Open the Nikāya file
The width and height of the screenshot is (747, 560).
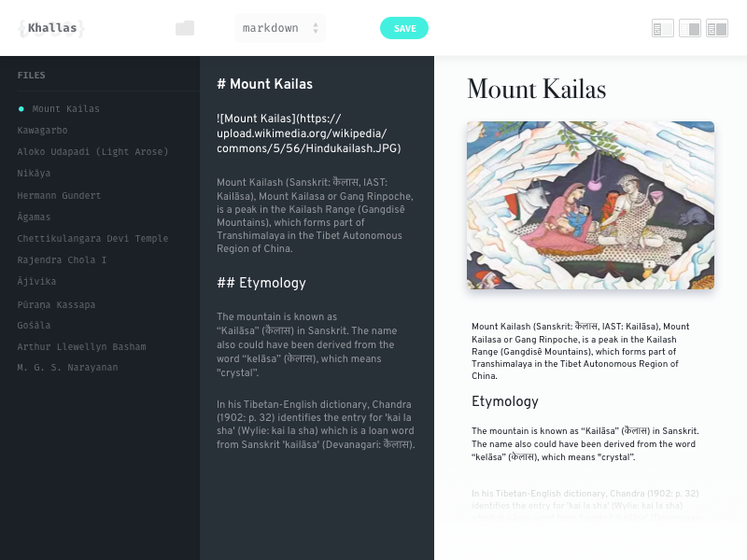click(x=34, y=173)
